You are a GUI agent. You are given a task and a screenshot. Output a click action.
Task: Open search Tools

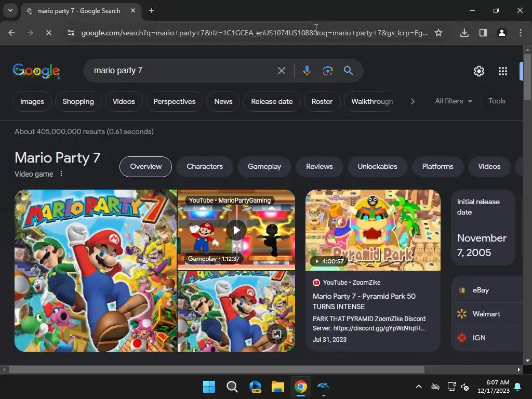click(x=497, y=101)
